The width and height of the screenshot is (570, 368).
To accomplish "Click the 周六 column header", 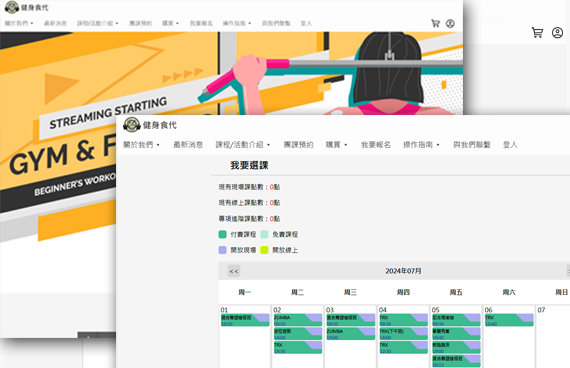I will point(509,292).
